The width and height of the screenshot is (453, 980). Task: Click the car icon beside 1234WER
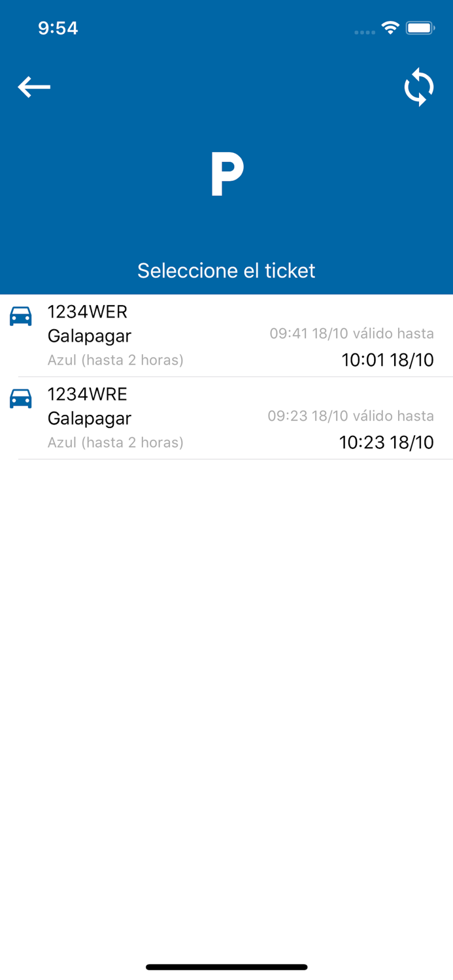click(x=21, y=316)
